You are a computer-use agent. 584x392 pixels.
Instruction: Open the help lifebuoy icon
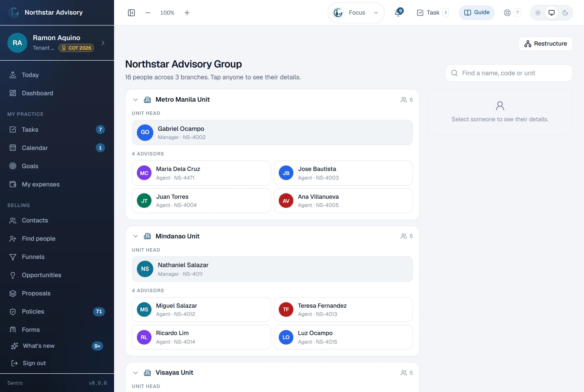(x=507, y=13)
